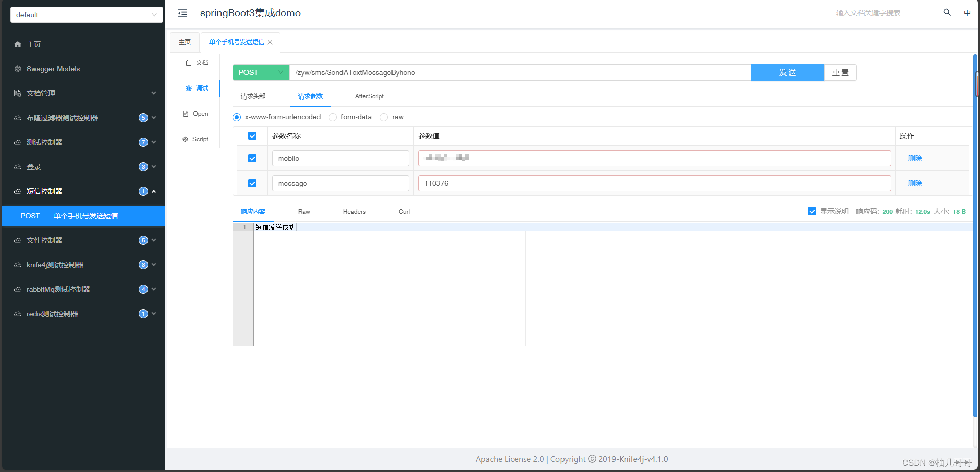Select the form-data radio option

tap(333, 117)
